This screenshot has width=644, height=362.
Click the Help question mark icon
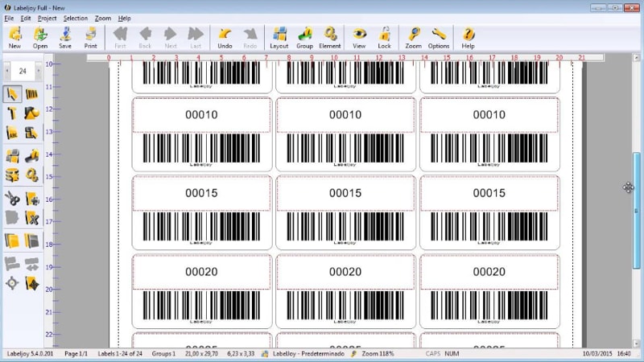[x=468, y=38]
